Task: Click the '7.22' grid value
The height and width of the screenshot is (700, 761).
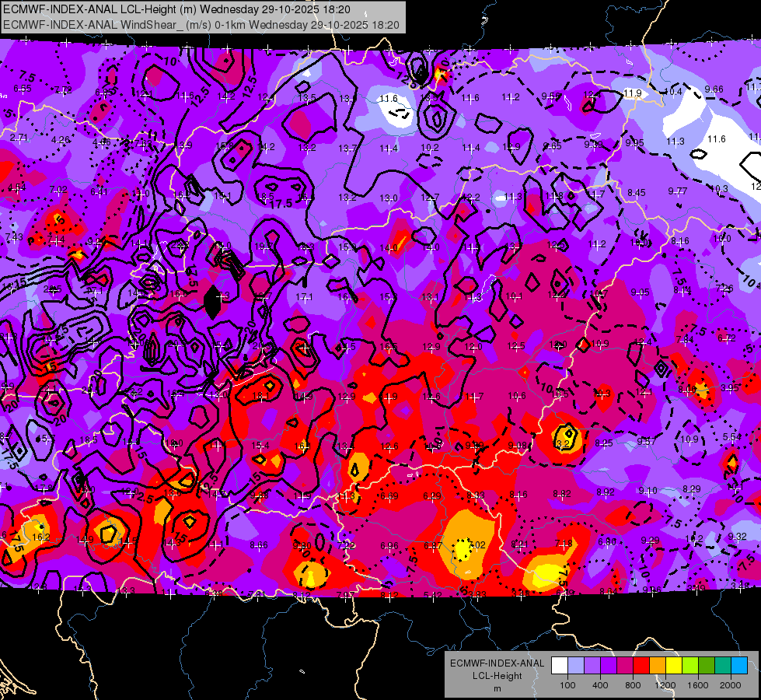Action: coord(346,545)
